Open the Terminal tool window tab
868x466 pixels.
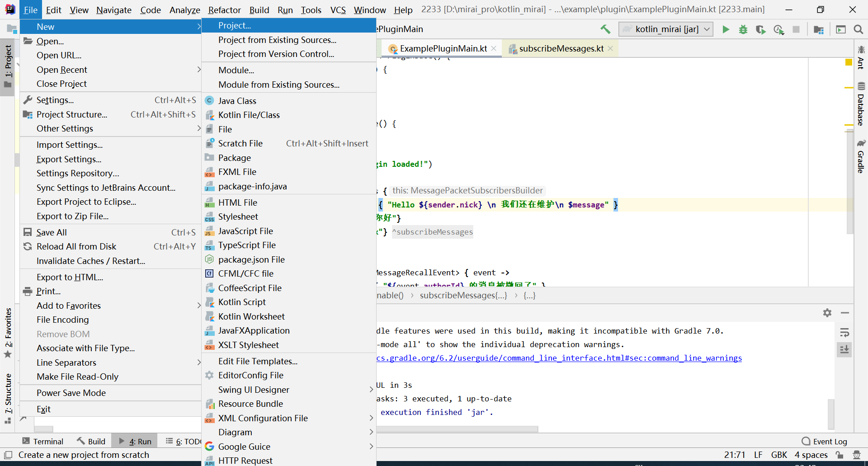point(43,442)
